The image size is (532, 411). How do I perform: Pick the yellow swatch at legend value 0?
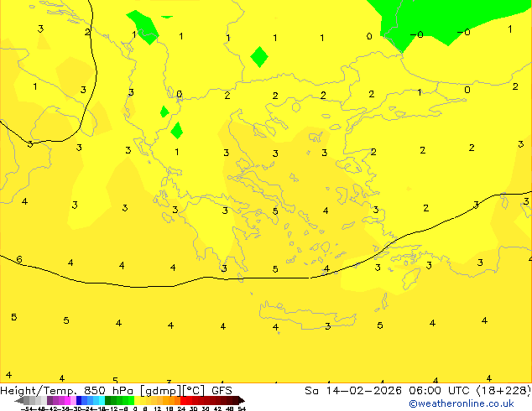click(x=137, y=400)
